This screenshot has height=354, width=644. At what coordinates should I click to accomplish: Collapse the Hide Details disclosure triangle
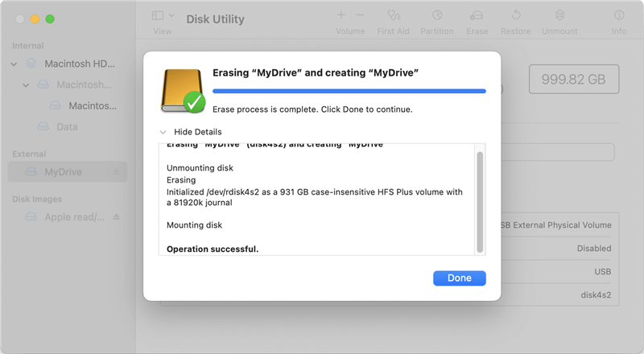pos(163,132)
